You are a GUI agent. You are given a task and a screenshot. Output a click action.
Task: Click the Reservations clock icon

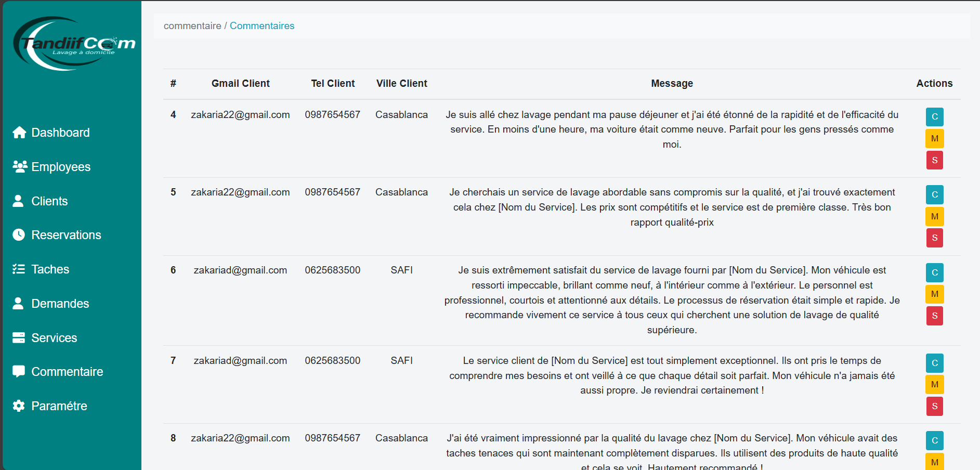point(19,234)
